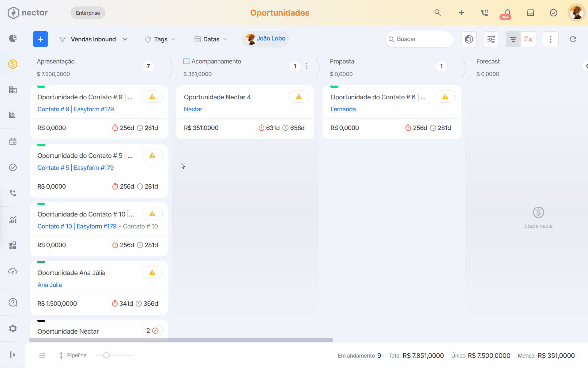Toggle the list view icon at bottom
This screenshot has width=588, height=368.
[x=42, y=355]
